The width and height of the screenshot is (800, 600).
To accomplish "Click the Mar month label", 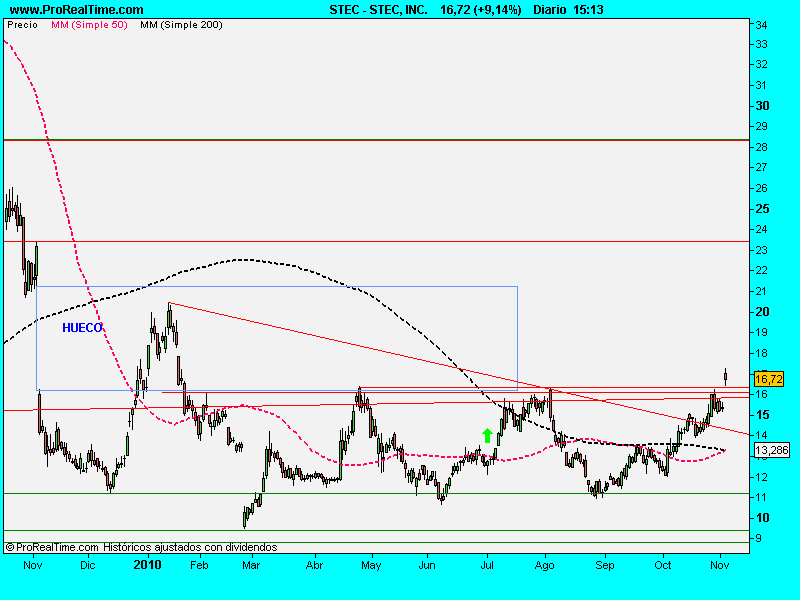I will [x=251, y=565].
